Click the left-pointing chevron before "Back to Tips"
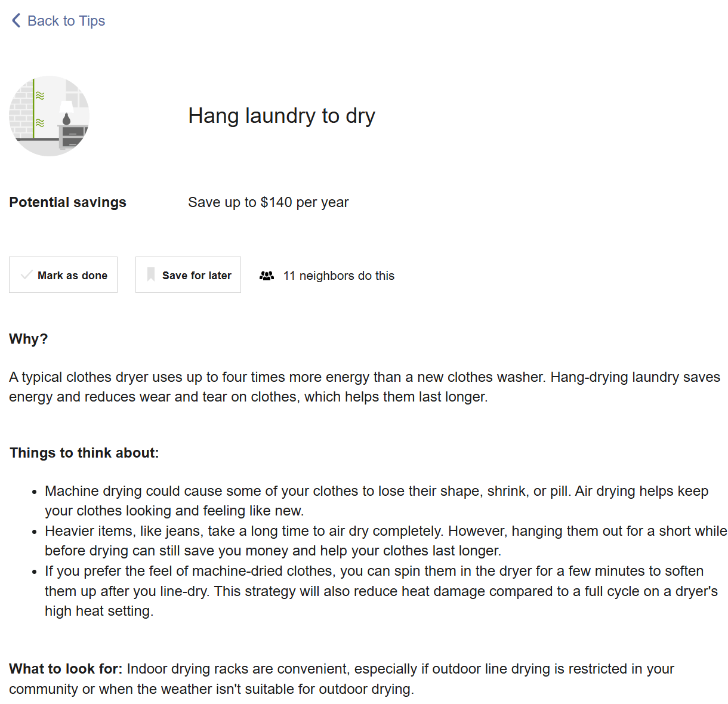Screen dimensions: 728x704 pyautogui.click(x=16, y=20)
